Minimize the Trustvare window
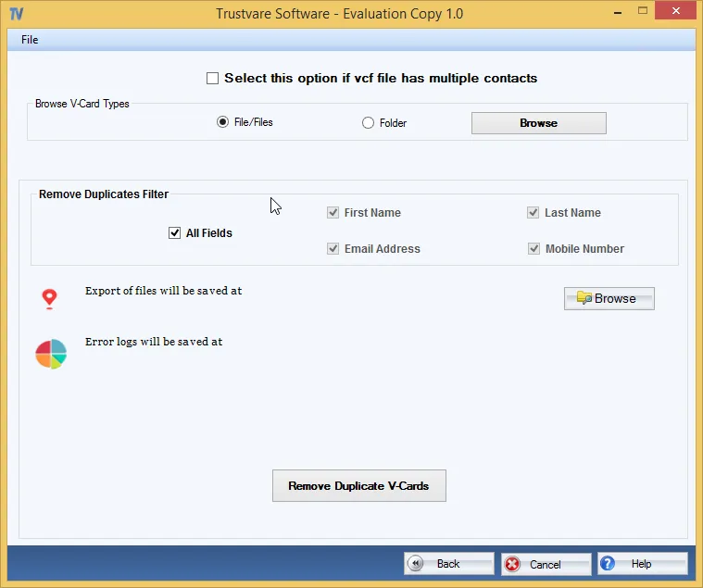 tap(618, 12)
